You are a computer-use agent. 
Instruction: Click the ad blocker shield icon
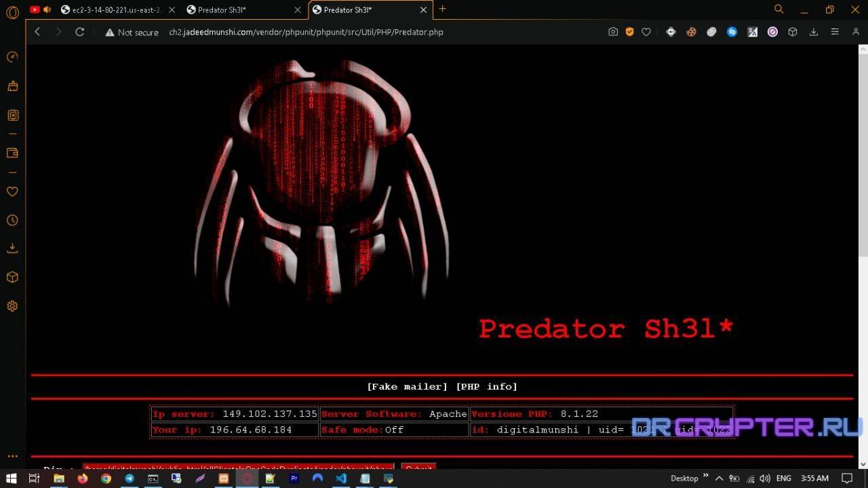tap(630, 32)
